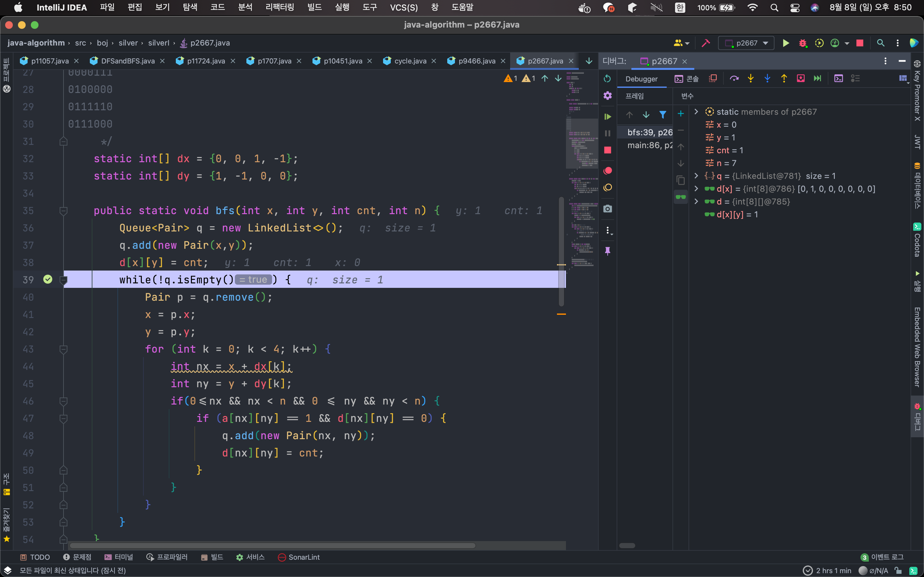This screenshot has width=924, height=577.
Task: Expand the q LinkedList variable
Action: (x=696, y=176)
